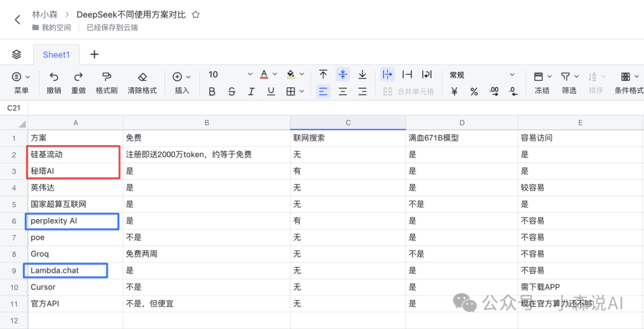Expand the borders dropdown arrow
The image size is (644, 329).
coord(302,92)
